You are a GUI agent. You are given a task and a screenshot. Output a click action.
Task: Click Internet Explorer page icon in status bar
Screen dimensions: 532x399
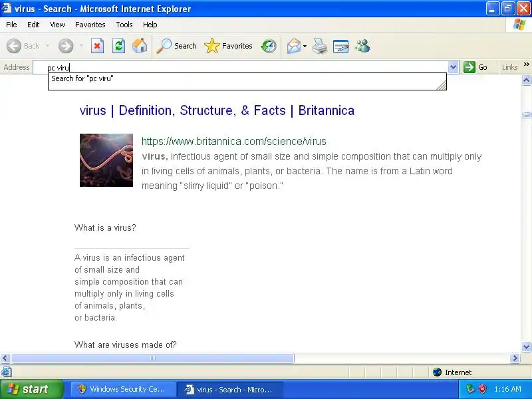(7, 372)
